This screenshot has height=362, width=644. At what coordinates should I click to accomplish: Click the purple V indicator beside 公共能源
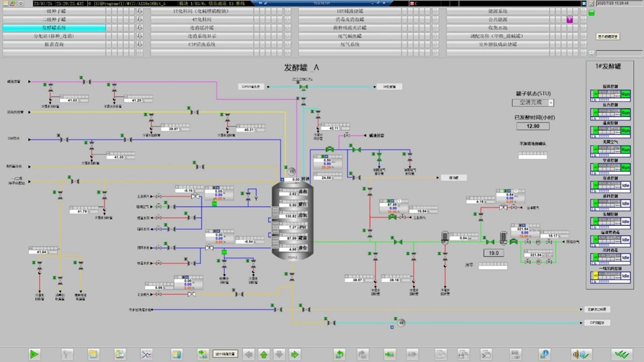[569, 20]
